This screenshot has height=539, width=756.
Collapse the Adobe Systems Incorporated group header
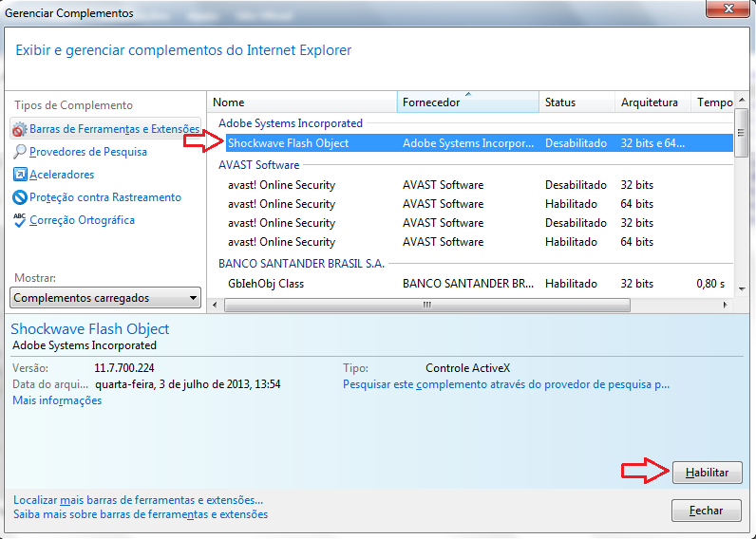click(291, 123)
